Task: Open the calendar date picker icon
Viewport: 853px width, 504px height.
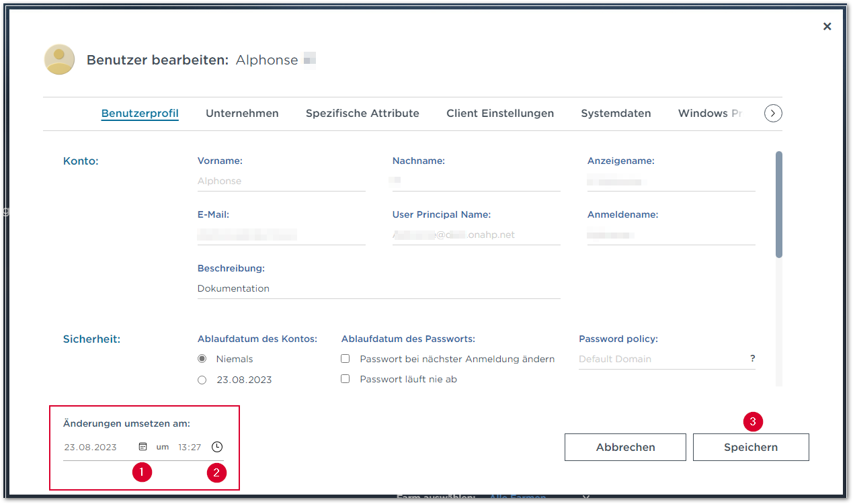Action: tap(143, 447)
